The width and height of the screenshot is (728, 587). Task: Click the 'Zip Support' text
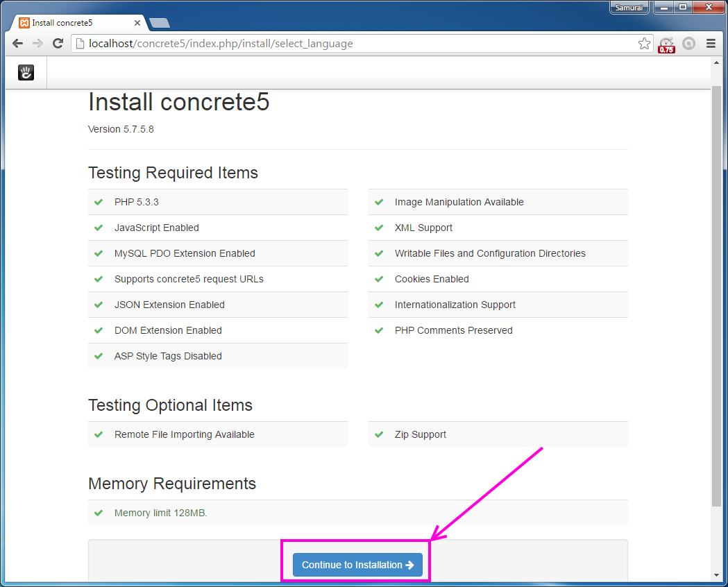point(420,434)
